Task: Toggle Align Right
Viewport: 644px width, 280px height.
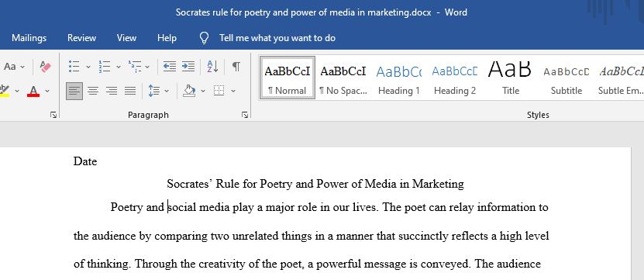Action: tap(112, 91)
